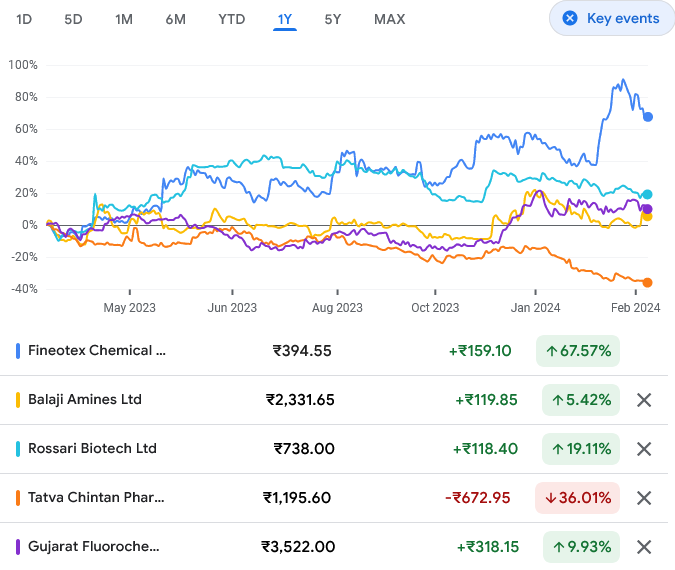Click Gujarat Fluorochemicals 9.93% gain badge
Screen dimensions: 675x570
click(x=581, y=547)
